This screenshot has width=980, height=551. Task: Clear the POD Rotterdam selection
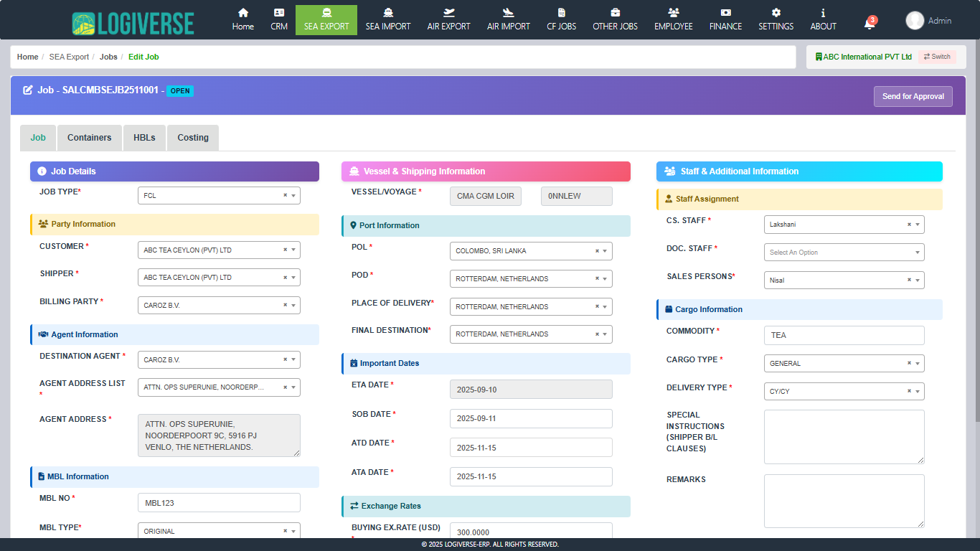[597, 279]
